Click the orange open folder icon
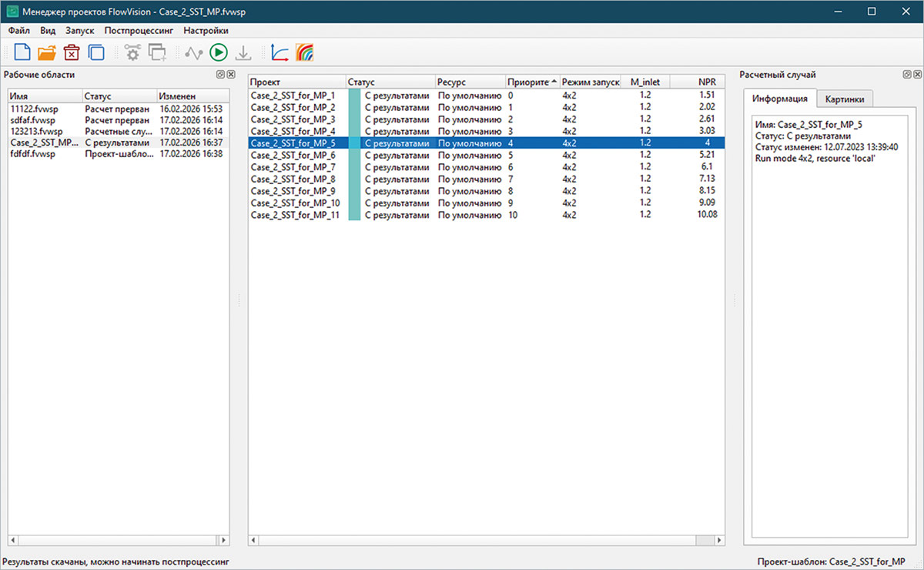 click(47, 52)
